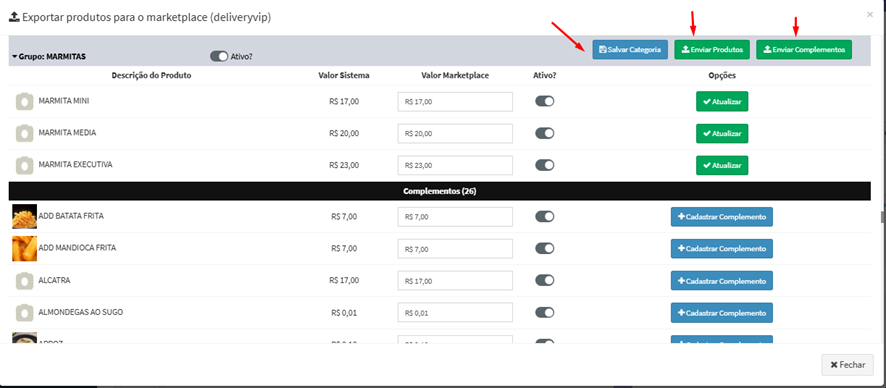Click the Opções column header
The height and width of the screenshot is (388, 886).
tap(722, 75)
